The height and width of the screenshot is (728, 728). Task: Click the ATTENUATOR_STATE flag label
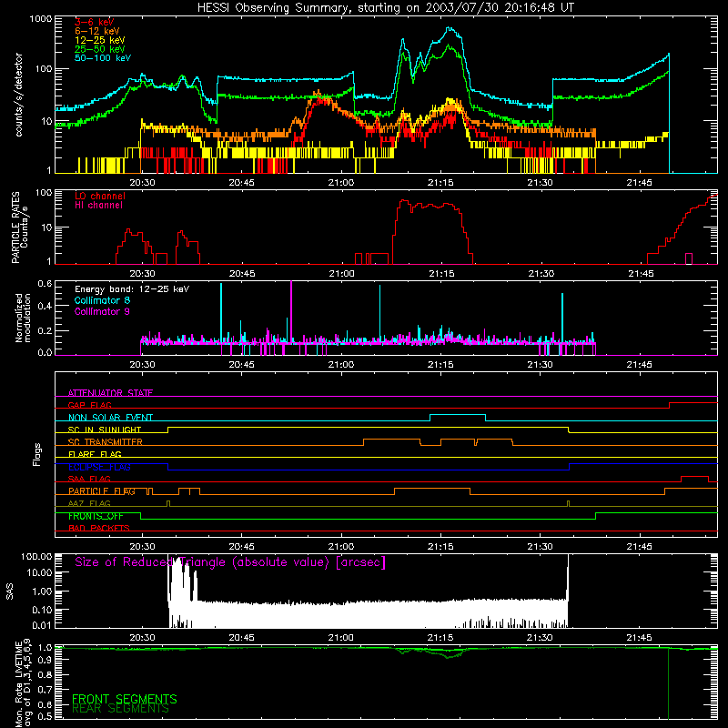(x=110, y=393)
